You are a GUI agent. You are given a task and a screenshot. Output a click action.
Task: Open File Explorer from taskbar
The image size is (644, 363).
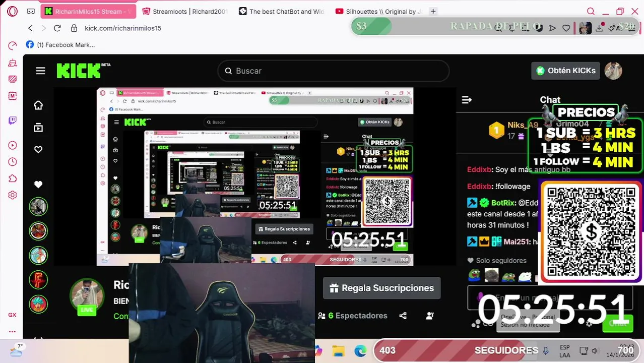pos(338,351)
